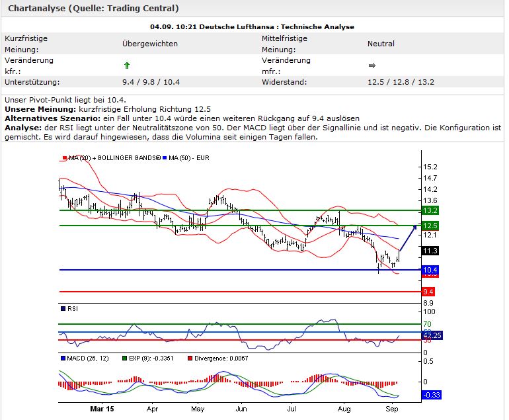Click the 15.2 price axis label

pyautogui.click(x=430, y=167)
